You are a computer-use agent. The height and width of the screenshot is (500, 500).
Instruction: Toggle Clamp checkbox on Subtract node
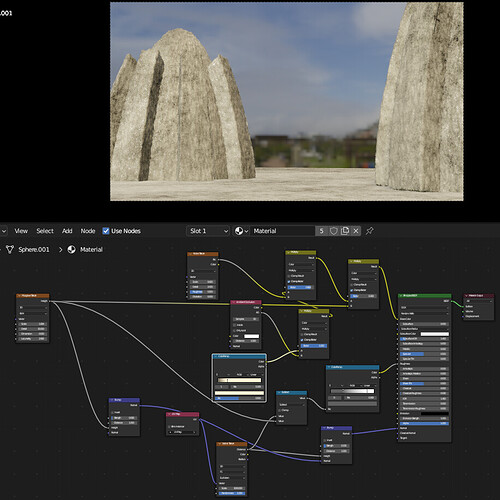click(x=280, y=410)
